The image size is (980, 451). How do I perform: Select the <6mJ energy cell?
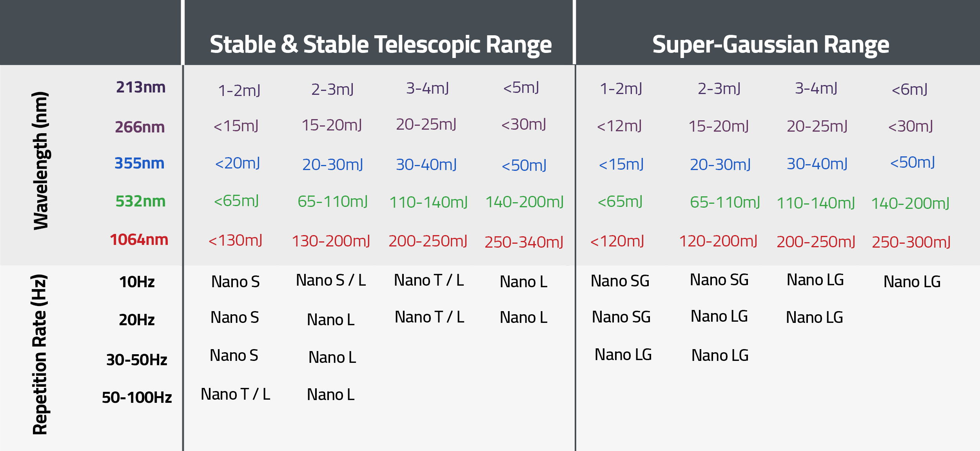(x=909, y=90)
